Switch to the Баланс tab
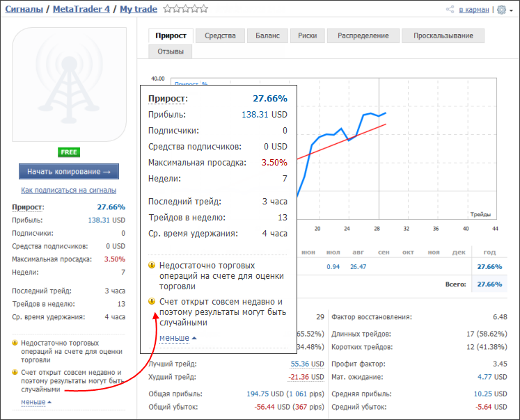 click(267, 35)
